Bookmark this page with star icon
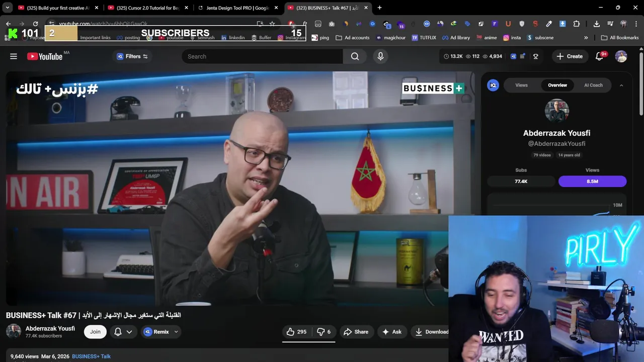Viewport: 644px width, 362px height. click(272, 24)
